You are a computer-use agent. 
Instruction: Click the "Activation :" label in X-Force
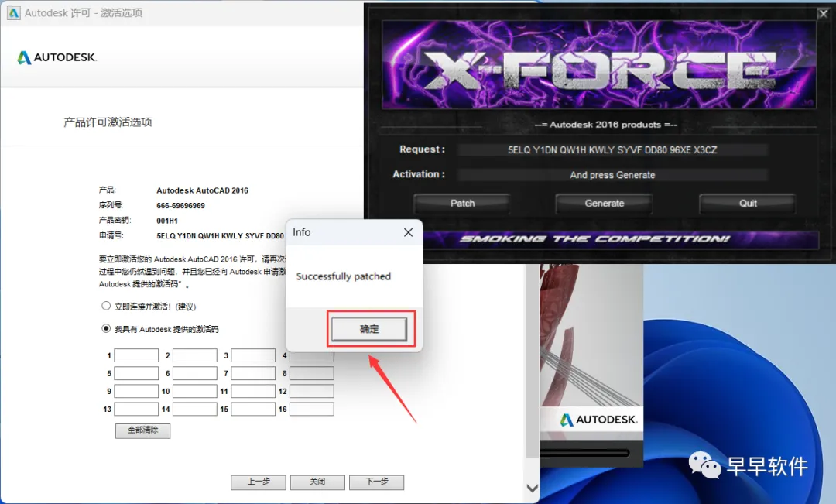[419, 174]
